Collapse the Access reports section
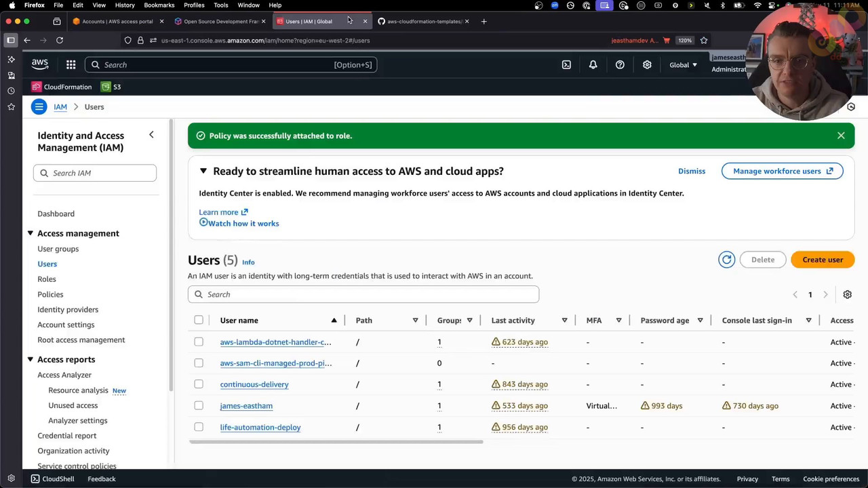 coord(30,359)
